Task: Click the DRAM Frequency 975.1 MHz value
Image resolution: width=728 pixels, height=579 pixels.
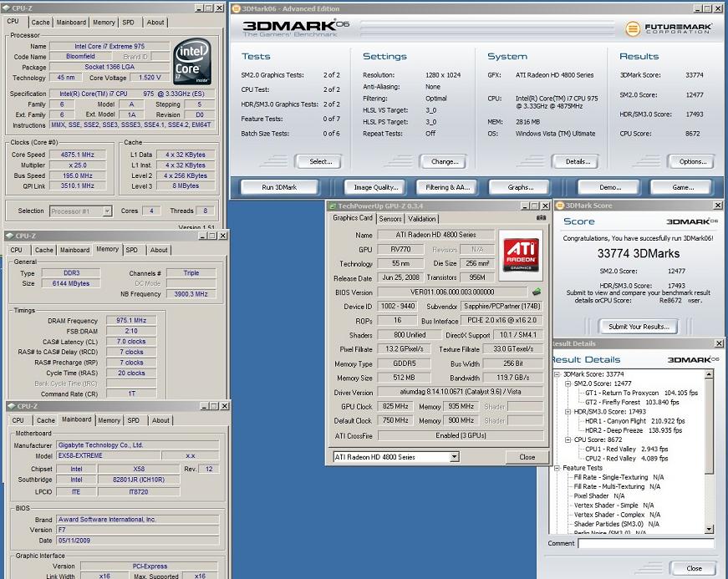Action: [x=131, y=321]
